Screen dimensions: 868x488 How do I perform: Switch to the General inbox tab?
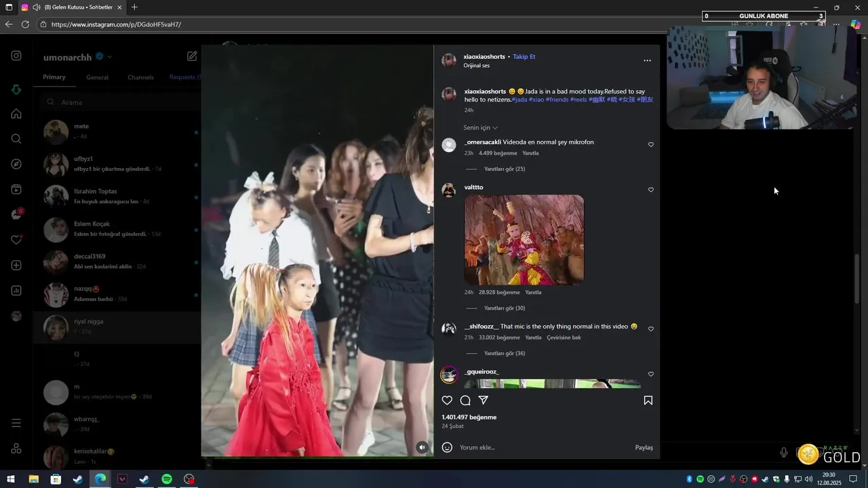[x=97, y=77]
